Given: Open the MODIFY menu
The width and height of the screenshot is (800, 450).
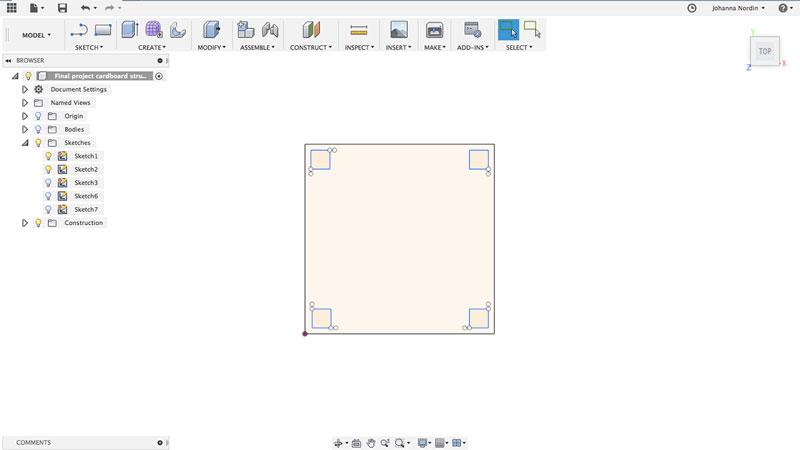Looking at the screenshot, I should tap(211, 47).
